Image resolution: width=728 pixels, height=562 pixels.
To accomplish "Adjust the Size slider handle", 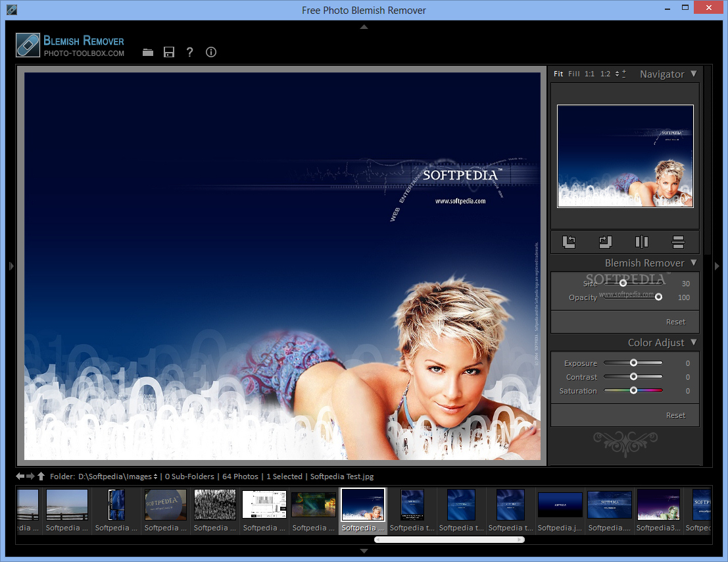I will click(x=623, y=283).
